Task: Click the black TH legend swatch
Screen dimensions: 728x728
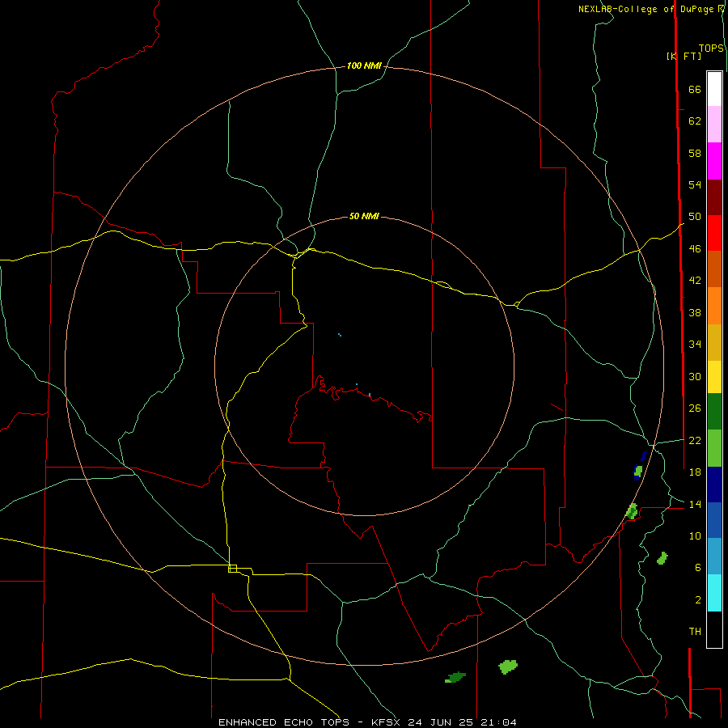Action: (x=714, y=629)
